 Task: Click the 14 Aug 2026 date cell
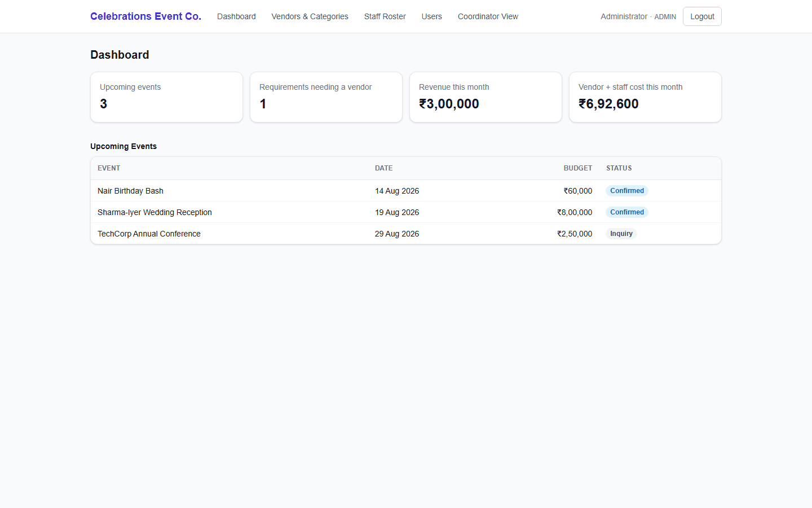coord(397,191)
